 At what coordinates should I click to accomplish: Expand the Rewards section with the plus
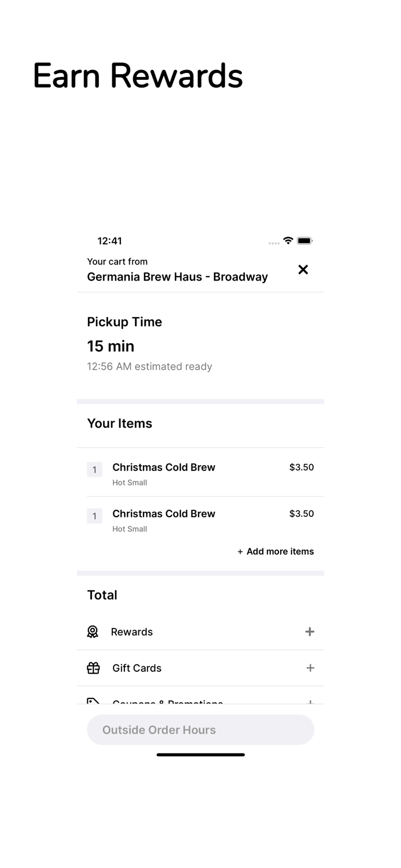tap(310, 632)
